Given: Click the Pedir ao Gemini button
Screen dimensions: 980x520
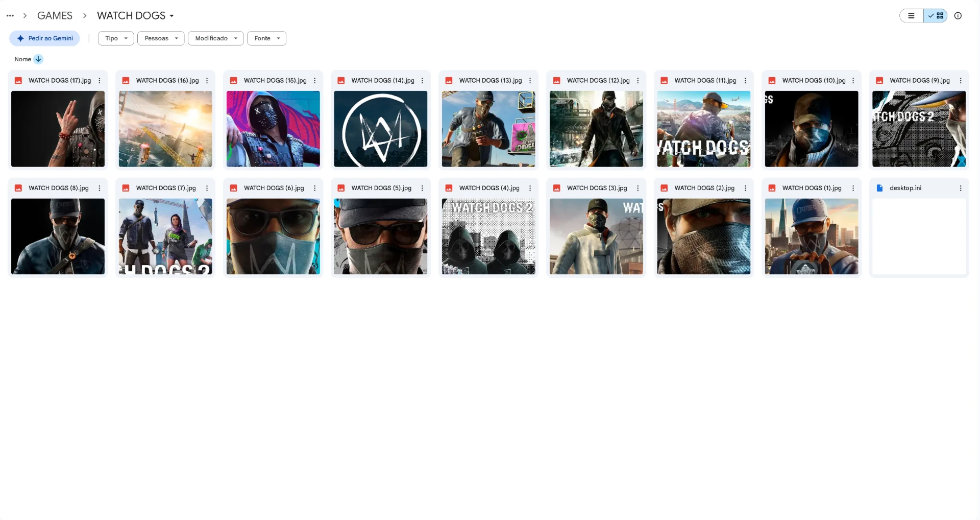Looking at the screenshot, I should 44,38.
